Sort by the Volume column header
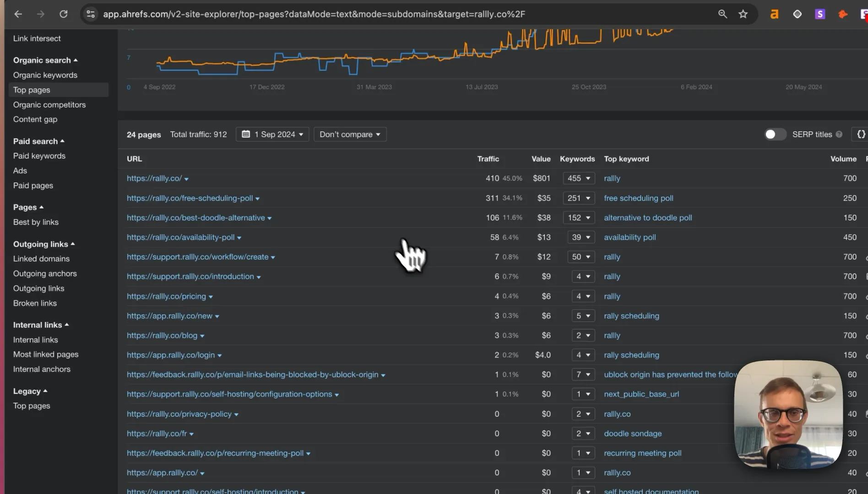Viewport: 868px width, 494px height. 843,159
